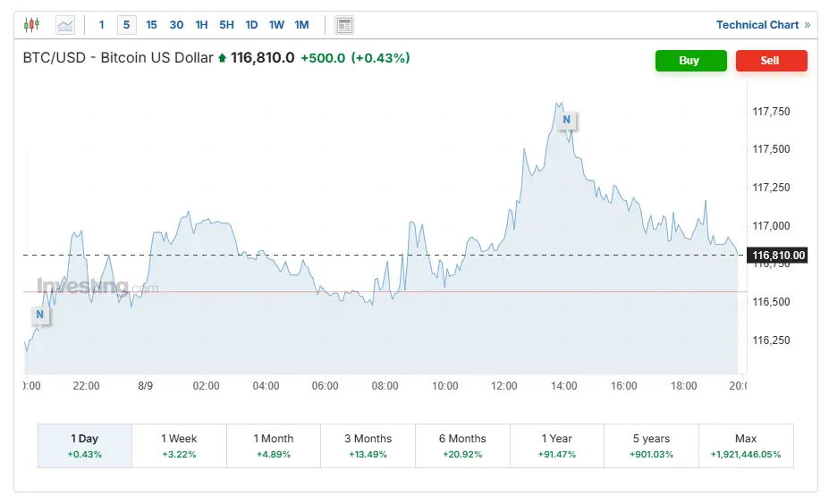Select the 1 minute interval
Screen dimensions: 829x504
[x=102, y=25]
